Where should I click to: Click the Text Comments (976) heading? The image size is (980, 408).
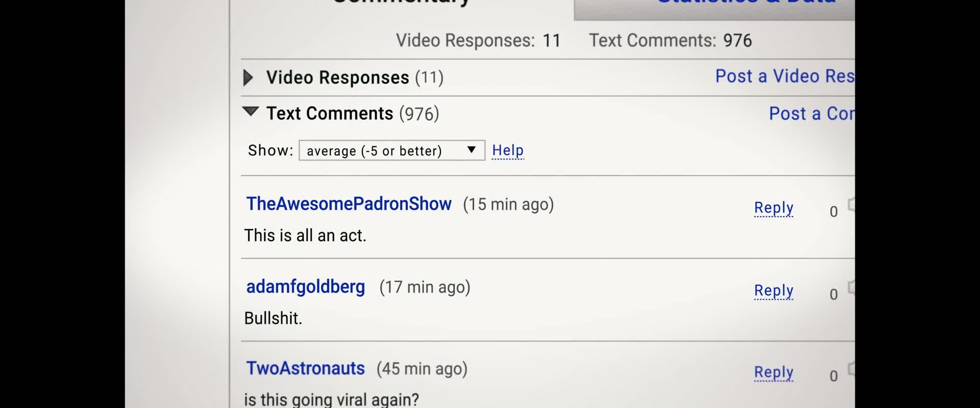(353, 113)
